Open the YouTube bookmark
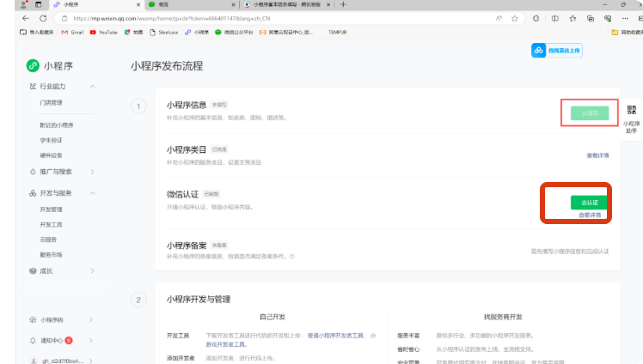This screenshot has height=364, width=643. 104,32
